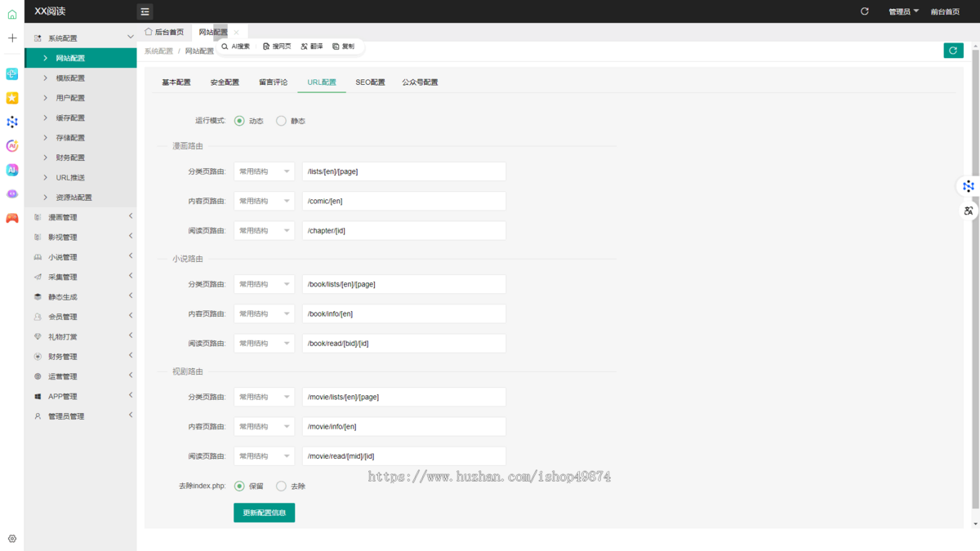Screen dimensions: 980x551
Task: Click the AI搜索 magnifier tool
Action: pos(236,47)
